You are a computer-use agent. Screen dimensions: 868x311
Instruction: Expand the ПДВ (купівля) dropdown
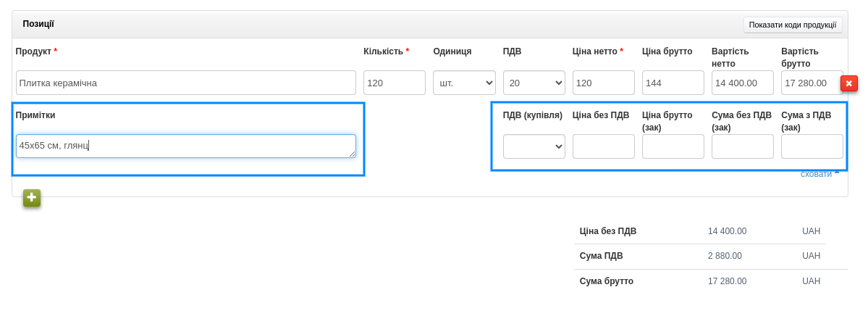(x=534, y=146)
